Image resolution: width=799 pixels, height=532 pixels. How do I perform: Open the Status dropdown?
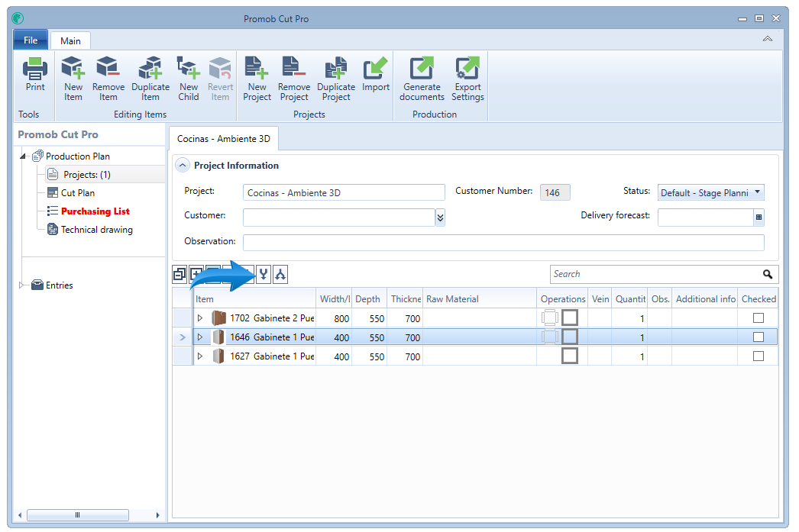[757, 192]
